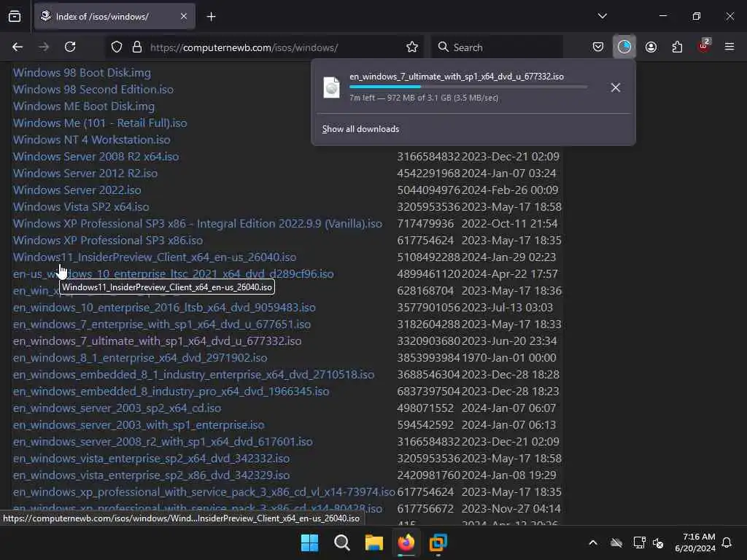Click the forward navigation arrow
This screenshot has width=747, height=560.
coord(44,47)
